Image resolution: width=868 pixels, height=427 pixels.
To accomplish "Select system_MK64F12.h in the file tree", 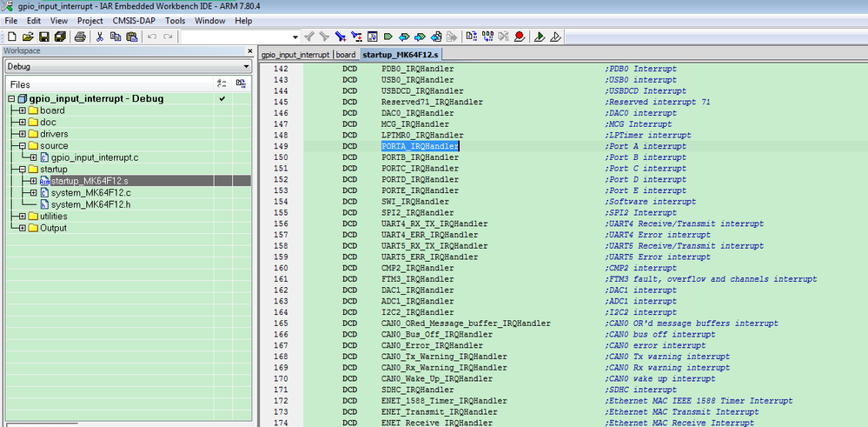I will click(x=90, y=204).
